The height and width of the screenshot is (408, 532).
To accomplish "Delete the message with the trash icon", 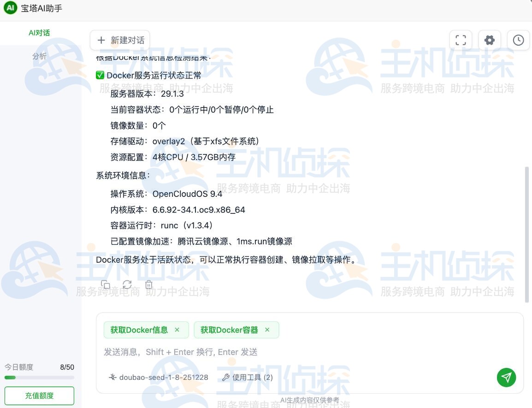I will pos(148,285).
